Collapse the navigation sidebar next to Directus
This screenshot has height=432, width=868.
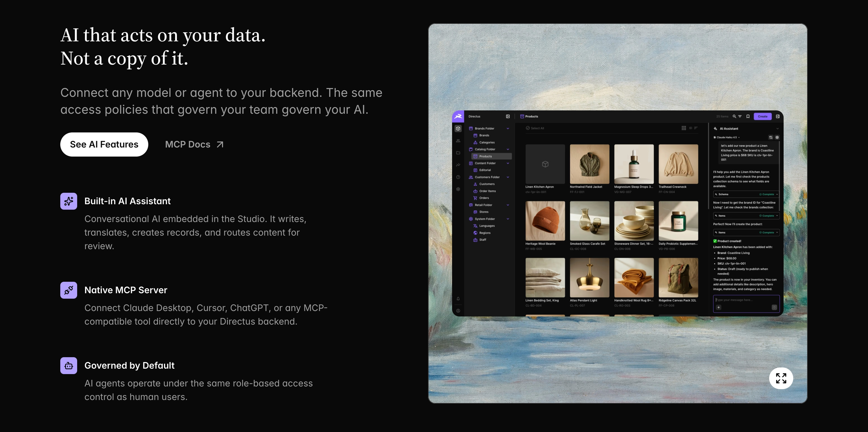pos(508,116)
